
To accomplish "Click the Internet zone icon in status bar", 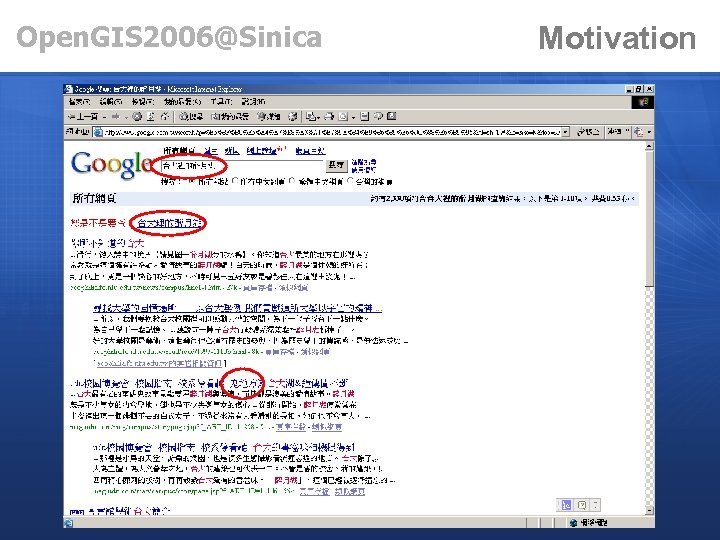I will click(x=573, y=523).
